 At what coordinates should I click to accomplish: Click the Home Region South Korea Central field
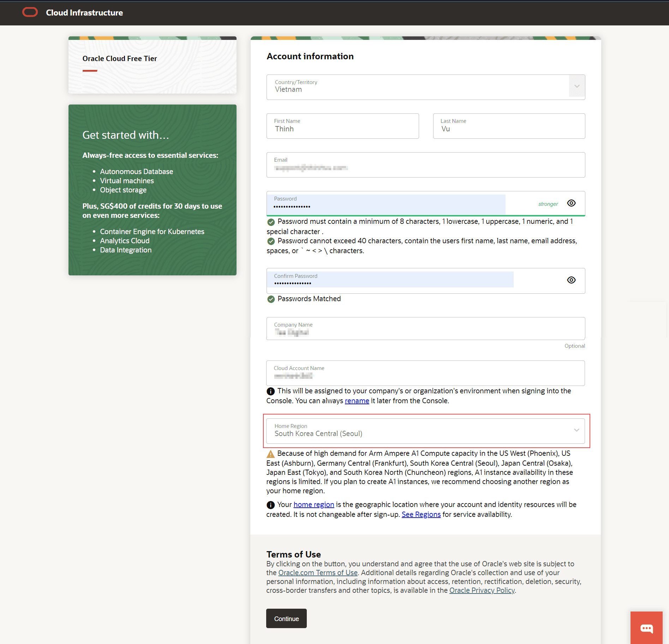[x=425, y=431]
